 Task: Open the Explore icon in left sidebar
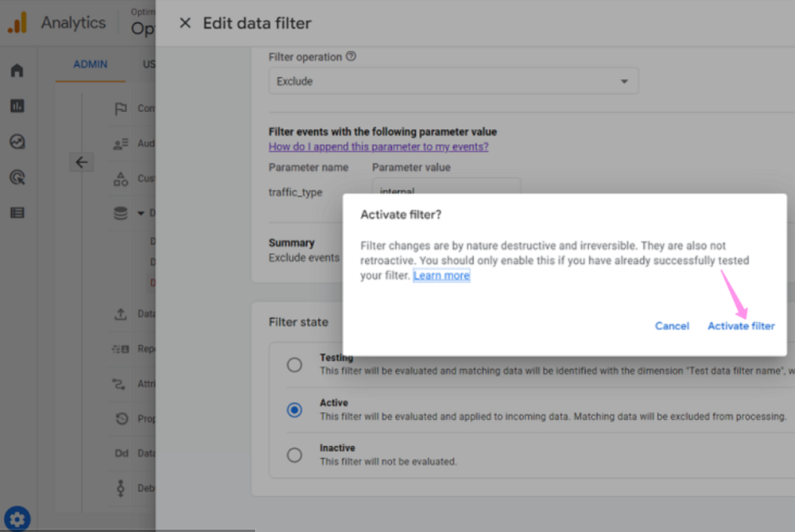point(17,142)
